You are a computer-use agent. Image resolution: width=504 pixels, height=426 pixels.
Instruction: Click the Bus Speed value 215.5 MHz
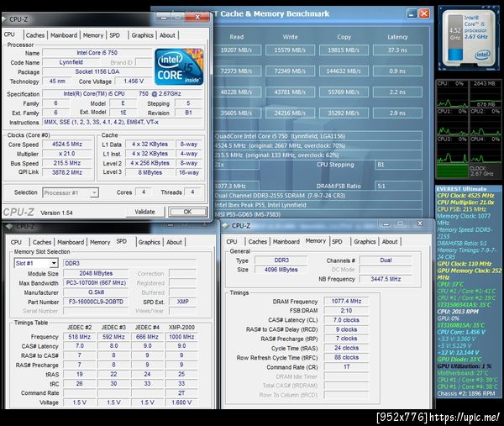(x=67, y=163)
